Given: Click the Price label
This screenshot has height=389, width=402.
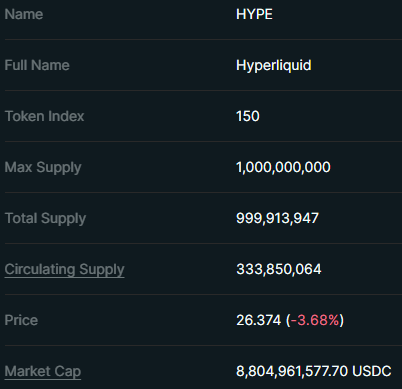Looking at the screenshot, I should click(21, 320).
